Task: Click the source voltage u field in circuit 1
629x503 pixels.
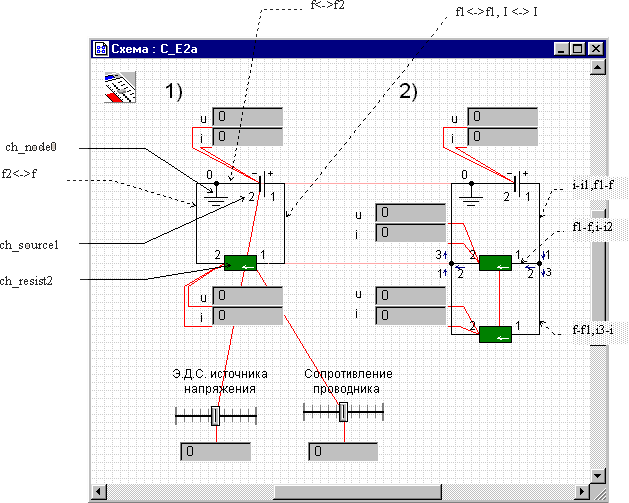Action: [x=248, y=117]
